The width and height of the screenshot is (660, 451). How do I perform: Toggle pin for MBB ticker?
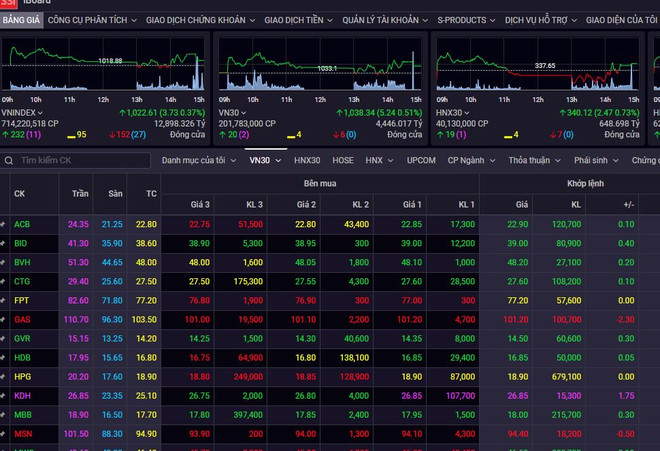[5, 414]
